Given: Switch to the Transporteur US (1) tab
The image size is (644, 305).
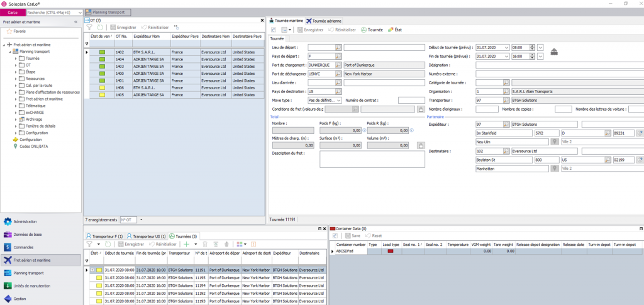Looking at the screenshot, I should coord(146,236).
